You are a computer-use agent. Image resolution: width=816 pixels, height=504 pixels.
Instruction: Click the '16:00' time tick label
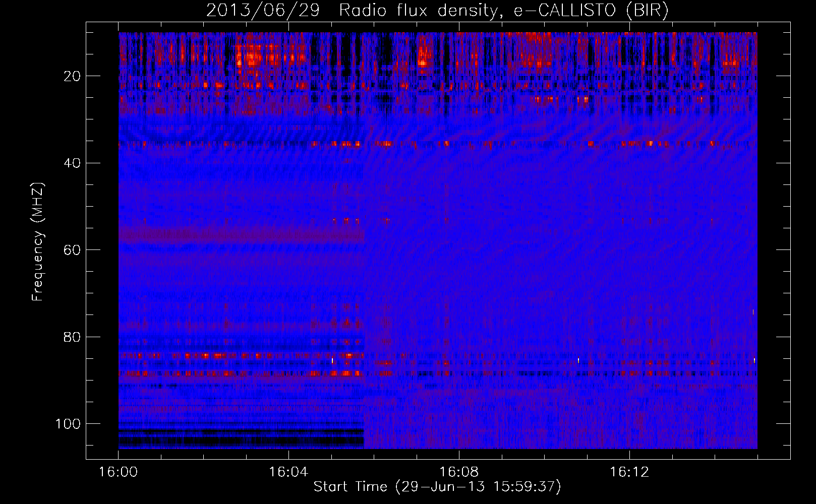coord(118,472)
